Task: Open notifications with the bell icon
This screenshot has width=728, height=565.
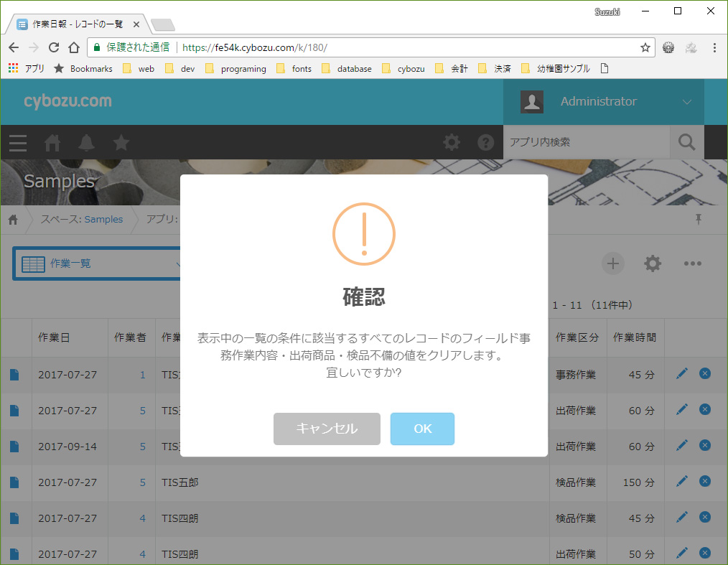Action: coord(86,143)
